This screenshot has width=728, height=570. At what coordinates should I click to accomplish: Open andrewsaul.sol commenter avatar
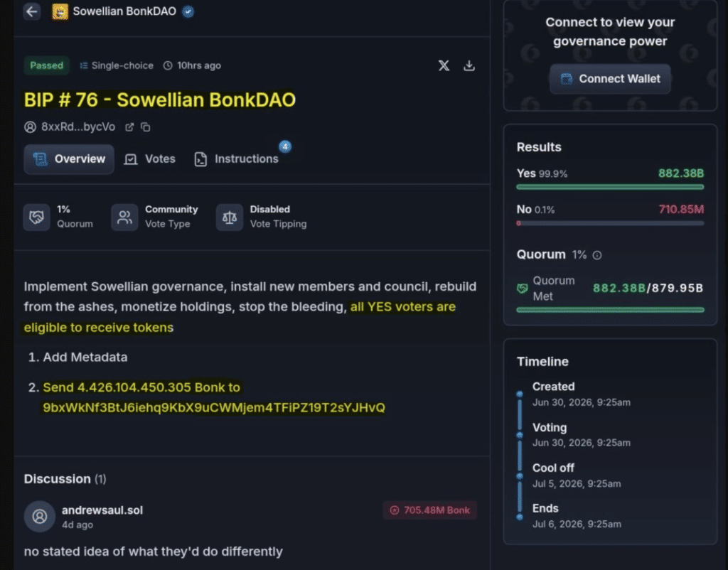tap(40, 516)
